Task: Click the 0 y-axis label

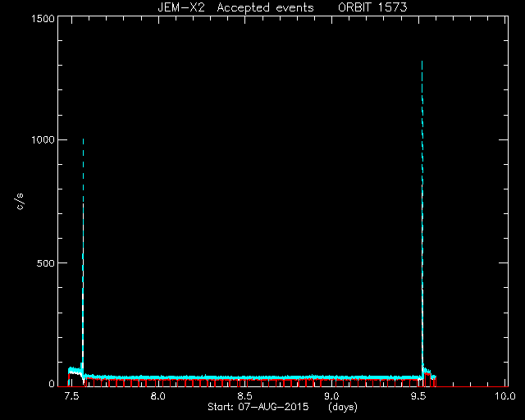Action: tap(52, 383)
